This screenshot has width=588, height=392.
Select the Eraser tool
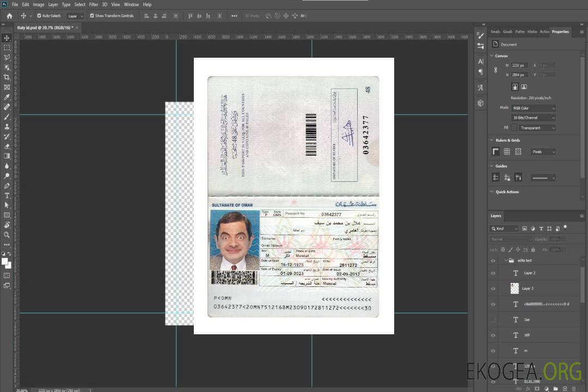pyautogui.click(x=7, y=146)
